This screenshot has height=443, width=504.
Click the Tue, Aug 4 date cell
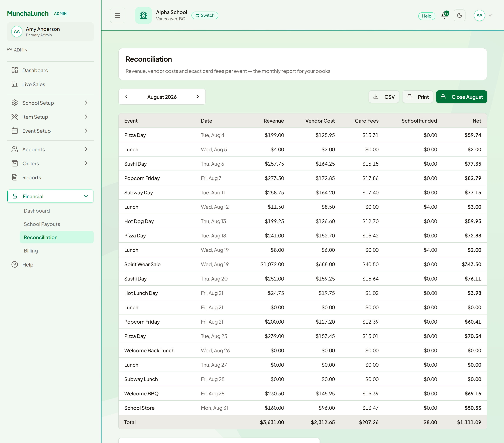coord(213,135)
